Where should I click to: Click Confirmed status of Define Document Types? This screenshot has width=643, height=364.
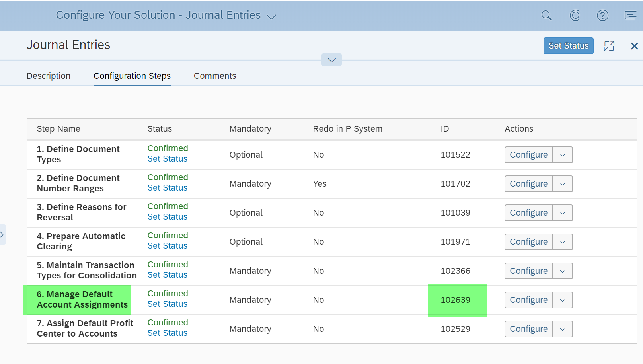tap(168, 148)
